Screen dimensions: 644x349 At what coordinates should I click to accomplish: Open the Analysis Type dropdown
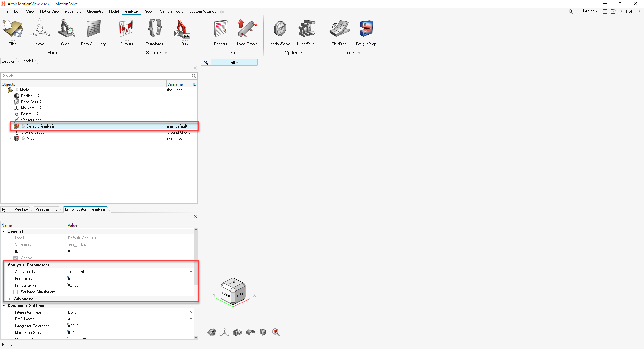pos(191,272)
